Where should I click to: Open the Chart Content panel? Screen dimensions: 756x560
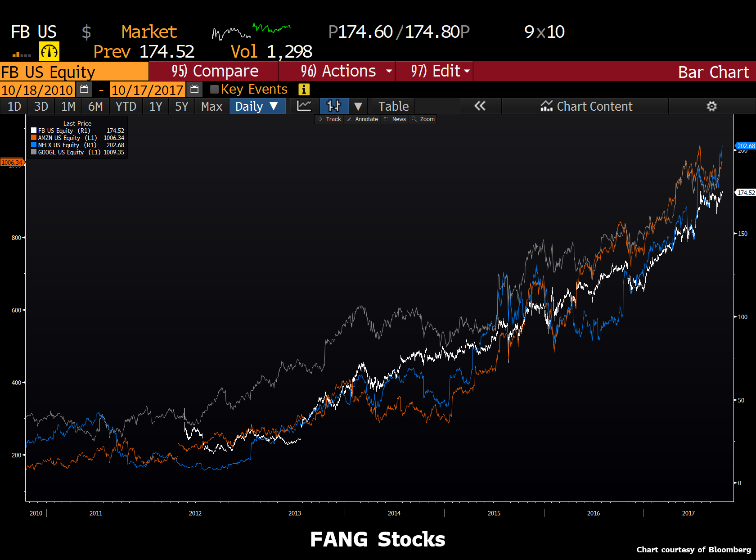586,106
